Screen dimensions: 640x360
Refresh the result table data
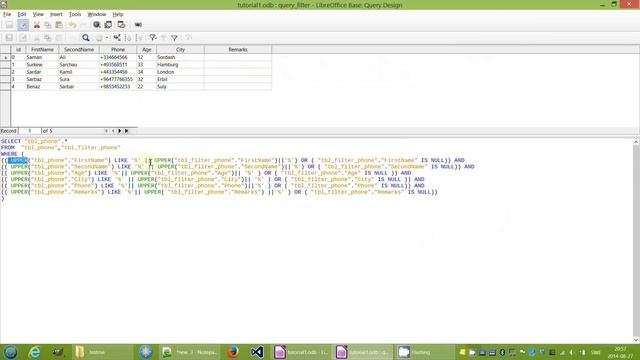coord(99,38)
